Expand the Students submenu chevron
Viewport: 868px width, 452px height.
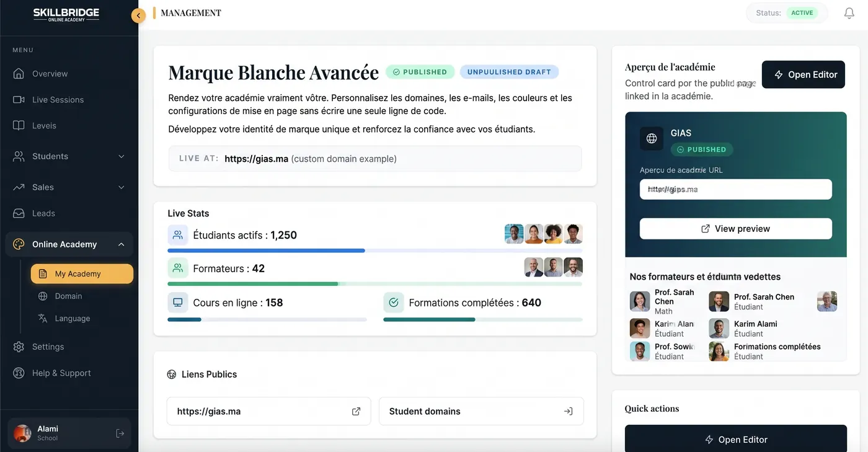(x=122, y=156)
